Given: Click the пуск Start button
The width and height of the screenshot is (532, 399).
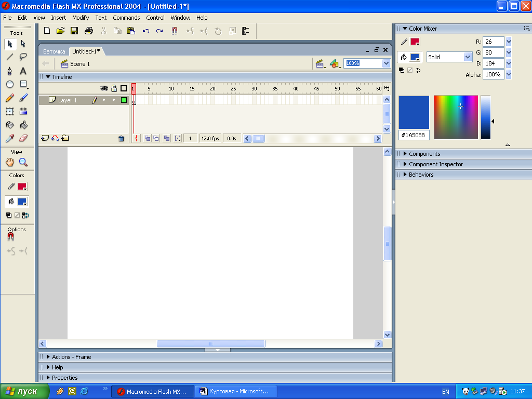Looking at the screenshot, I should coord(24,391).
